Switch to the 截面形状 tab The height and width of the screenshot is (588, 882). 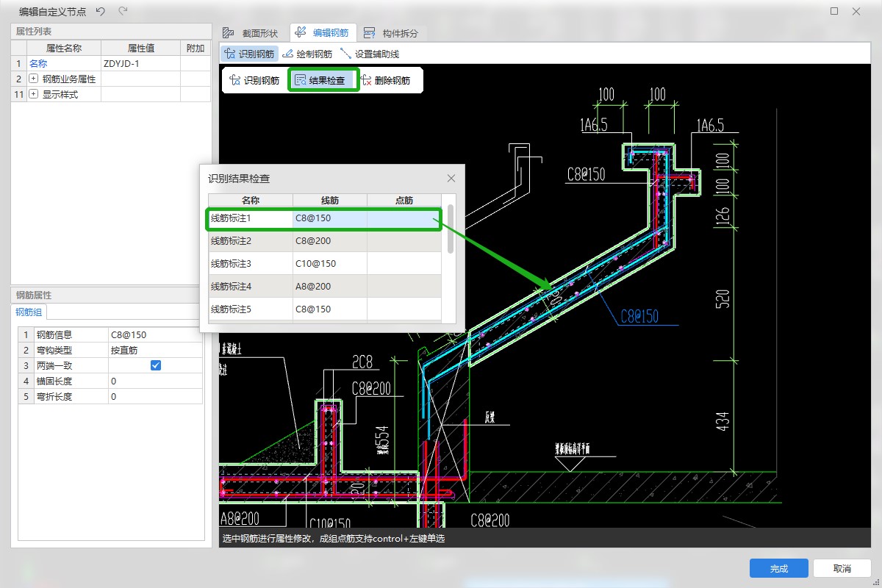coord(250,33)
